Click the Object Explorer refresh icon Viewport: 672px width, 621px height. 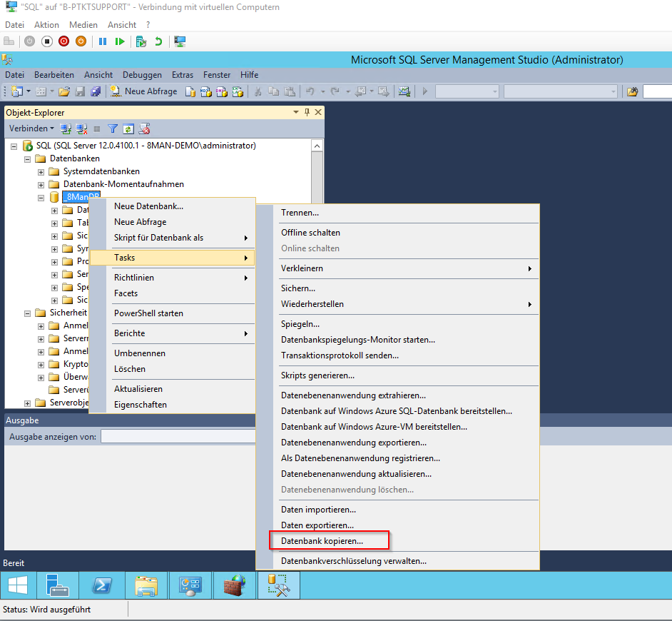tap(128, 129)
